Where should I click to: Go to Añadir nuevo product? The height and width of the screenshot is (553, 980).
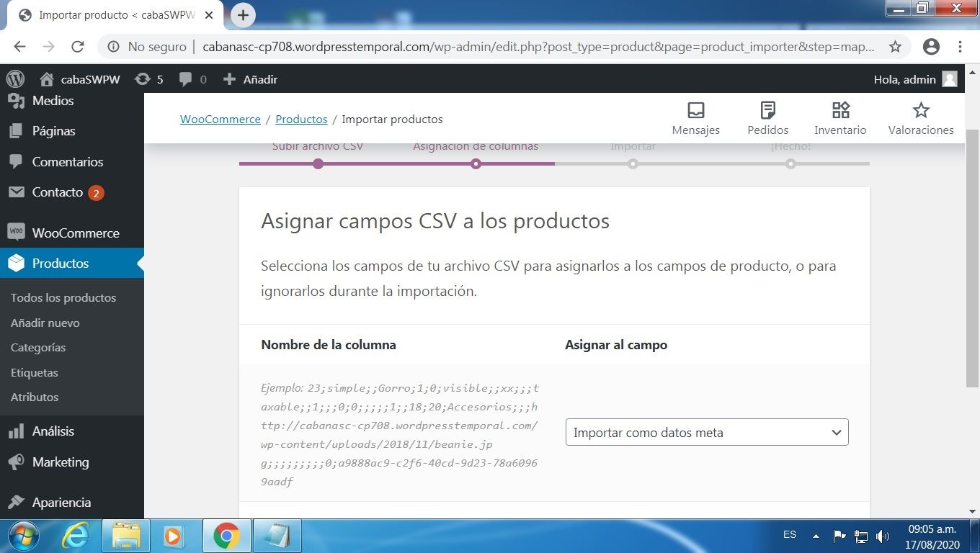[x=45, y=323]
